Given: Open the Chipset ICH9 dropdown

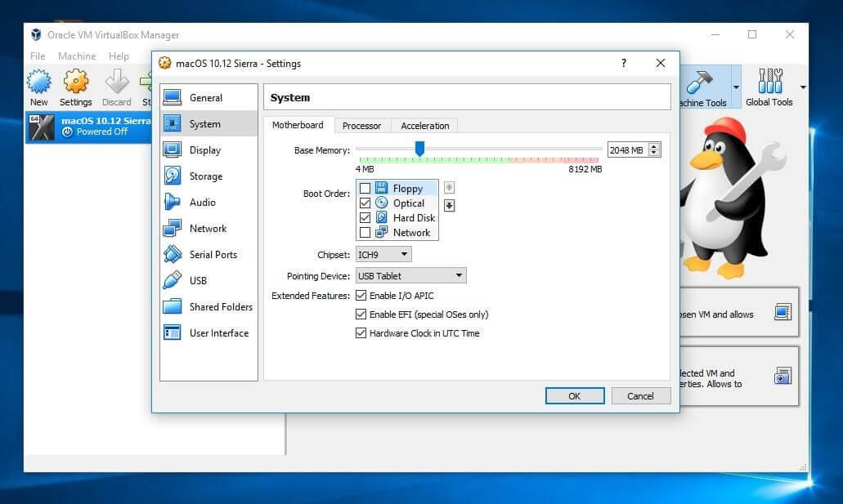Looking at the screenshot, I should coord(383,255).
